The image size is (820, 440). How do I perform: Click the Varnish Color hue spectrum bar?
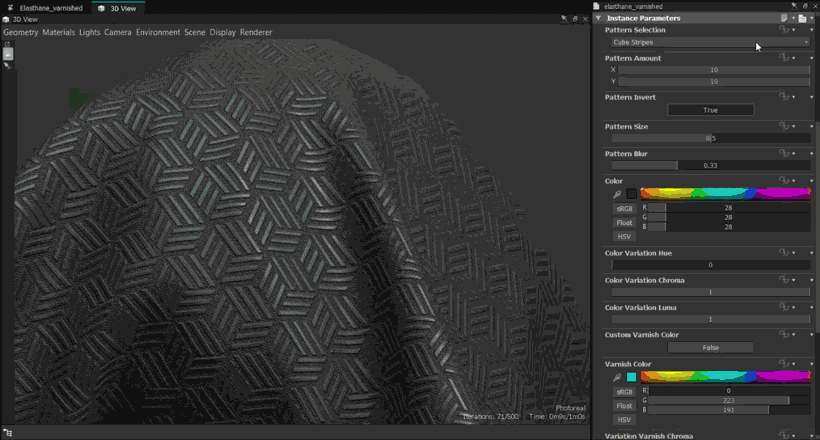point(725,377)
